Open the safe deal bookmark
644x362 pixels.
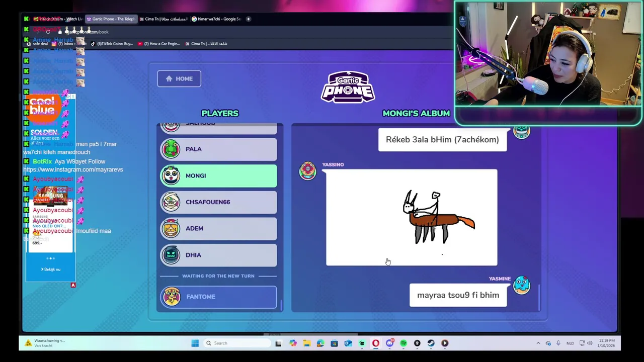tap(37, 44)
